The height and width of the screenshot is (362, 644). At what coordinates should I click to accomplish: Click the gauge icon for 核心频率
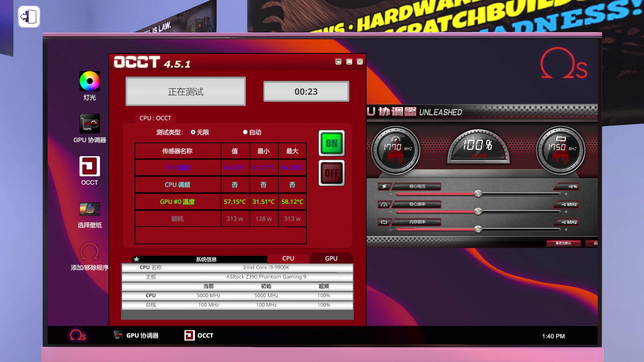coord(384,204)
